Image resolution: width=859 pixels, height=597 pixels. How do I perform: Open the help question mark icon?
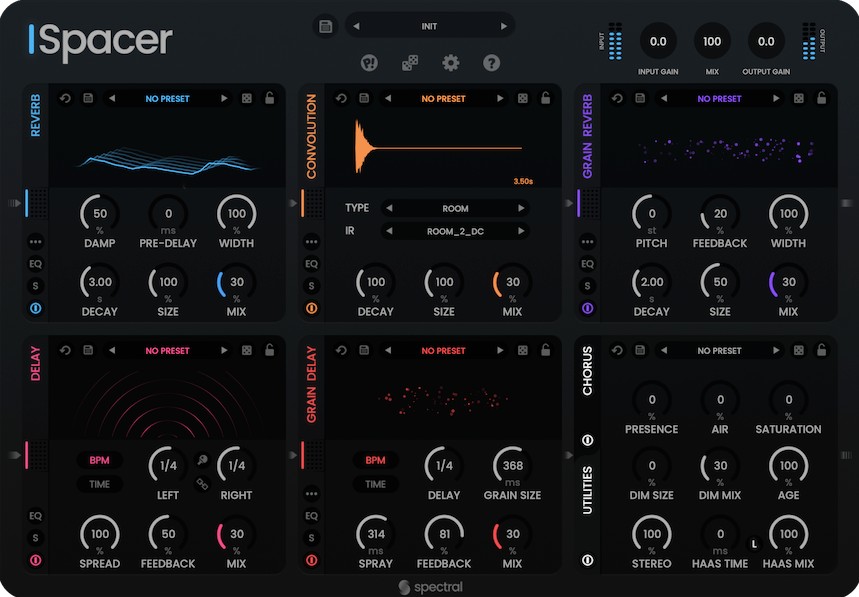pyautogui.click(x=491, y=63)
